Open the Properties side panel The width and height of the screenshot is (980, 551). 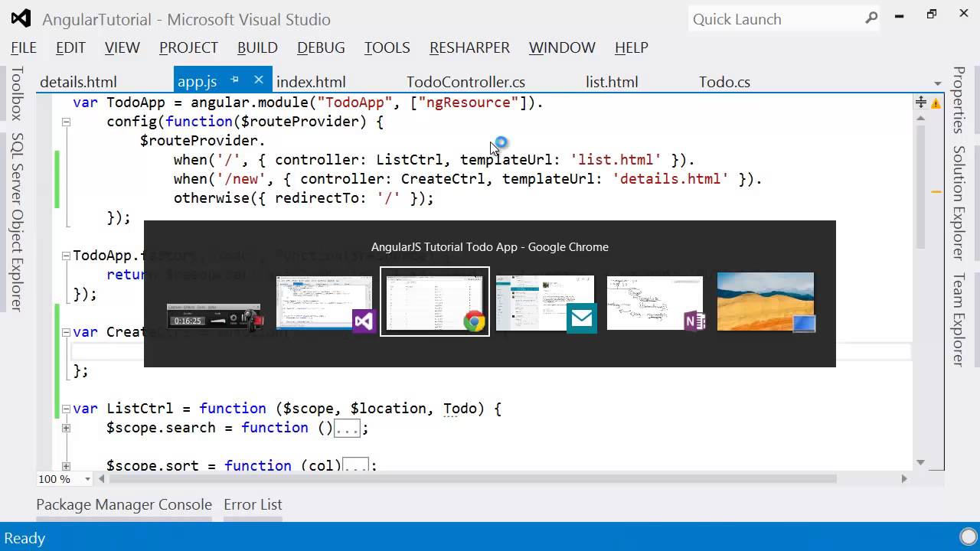(x=959, y=100)
